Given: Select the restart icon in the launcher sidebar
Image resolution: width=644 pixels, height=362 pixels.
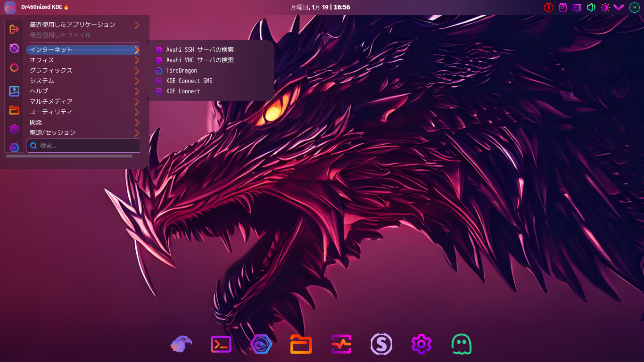Looking at the screenshot, I should [14, 48].
